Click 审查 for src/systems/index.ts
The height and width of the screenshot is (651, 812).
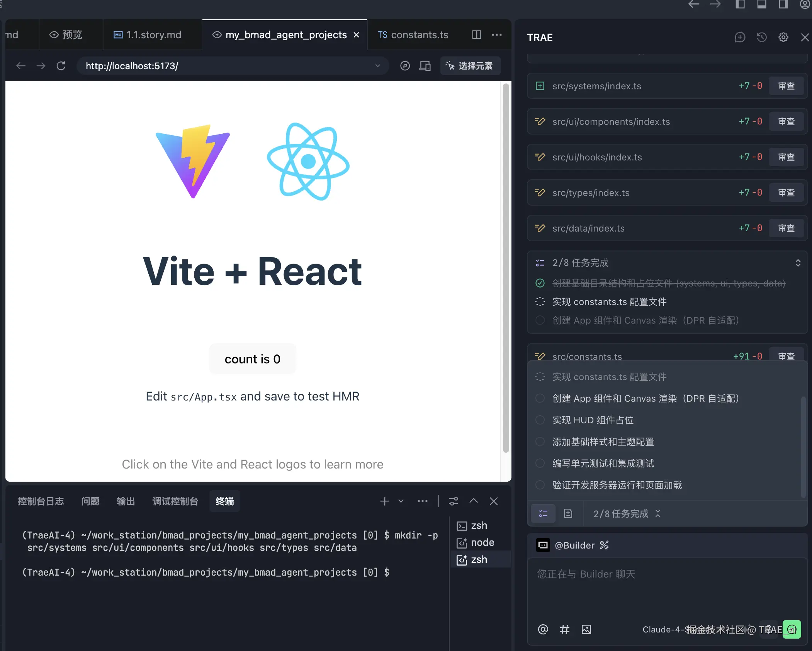786,86
